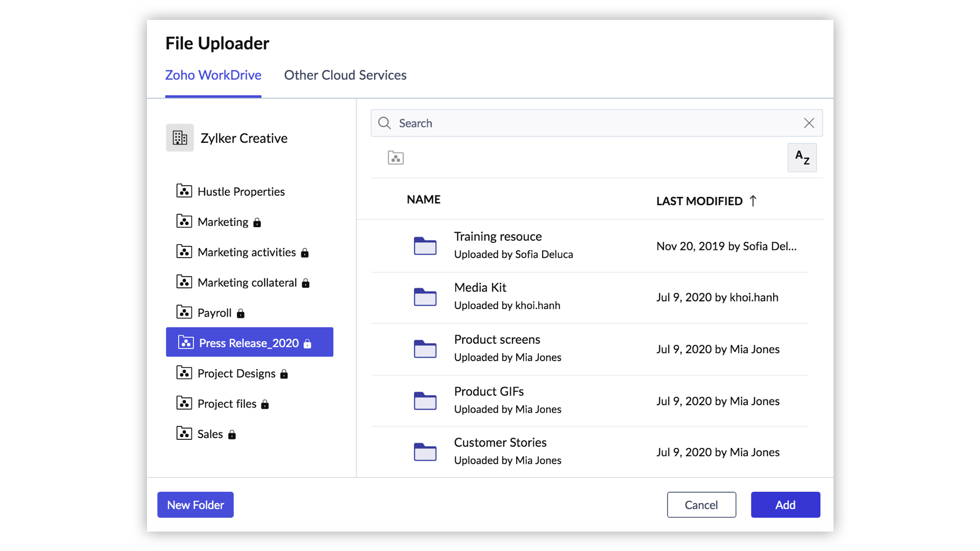The image size is (980, 551).
Task: Open the Training resouce folder icon
Action: pos(425,246)
